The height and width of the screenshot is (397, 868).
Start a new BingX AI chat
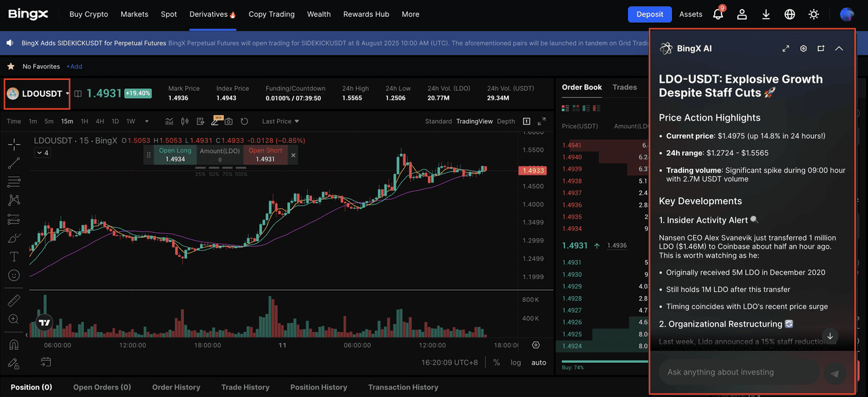821,49
